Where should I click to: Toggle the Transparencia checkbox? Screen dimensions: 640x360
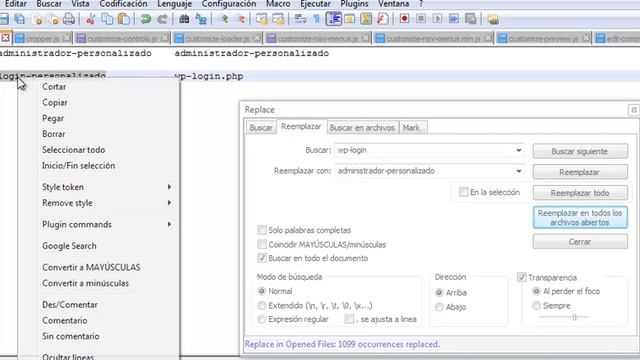(521, 277)
